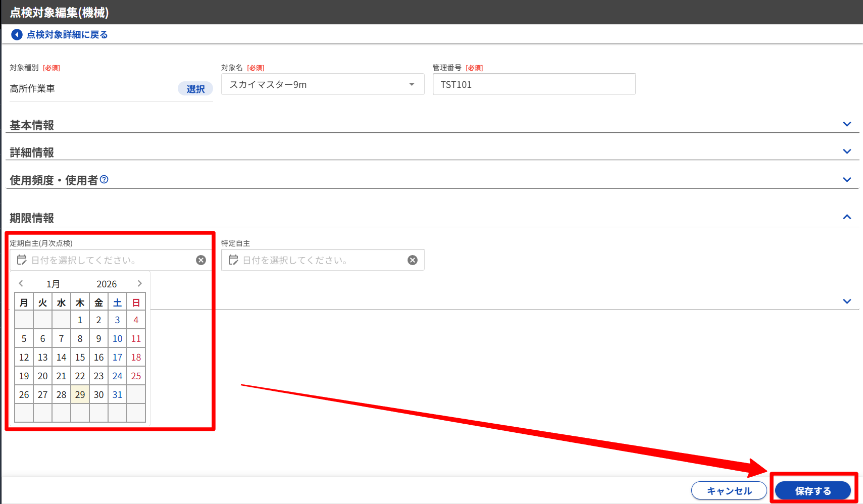The image size is (863, 504).
Task: Click the help icon next to 使用頻度・使用者
Action: coord(104,179)
